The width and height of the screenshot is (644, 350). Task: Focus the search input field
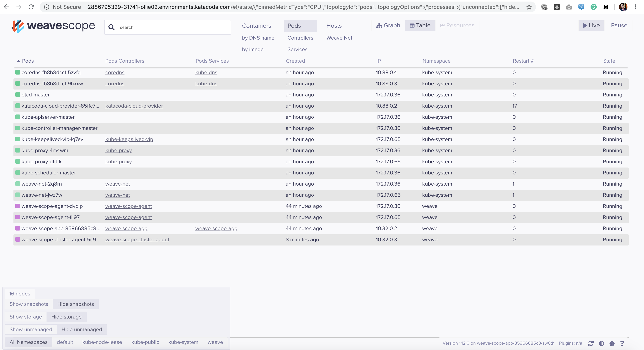tap(172, 27)
